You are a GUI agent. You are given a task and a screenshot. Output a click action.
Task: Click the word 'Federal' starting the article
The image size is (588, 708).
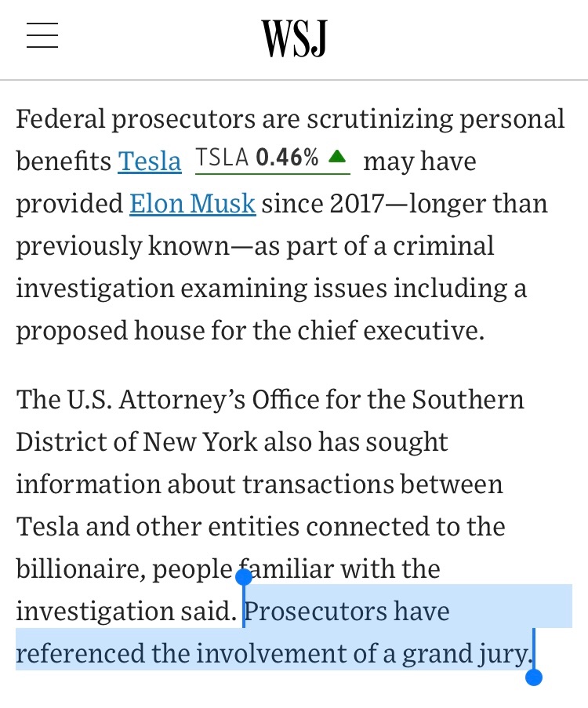(60, 118)
